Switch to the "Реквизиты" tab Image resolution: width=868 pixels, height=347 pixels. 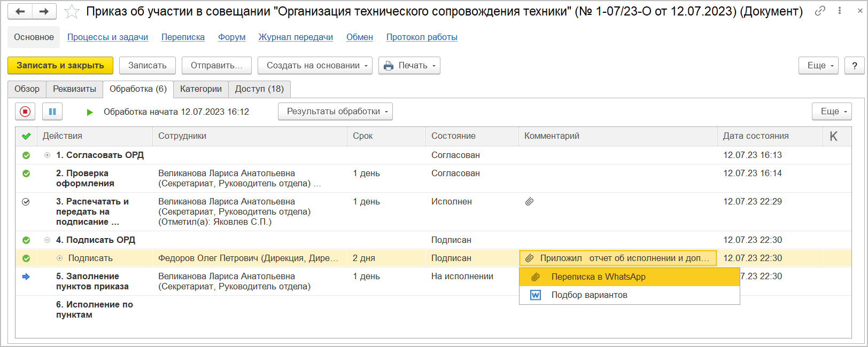(x=74, y=89)
